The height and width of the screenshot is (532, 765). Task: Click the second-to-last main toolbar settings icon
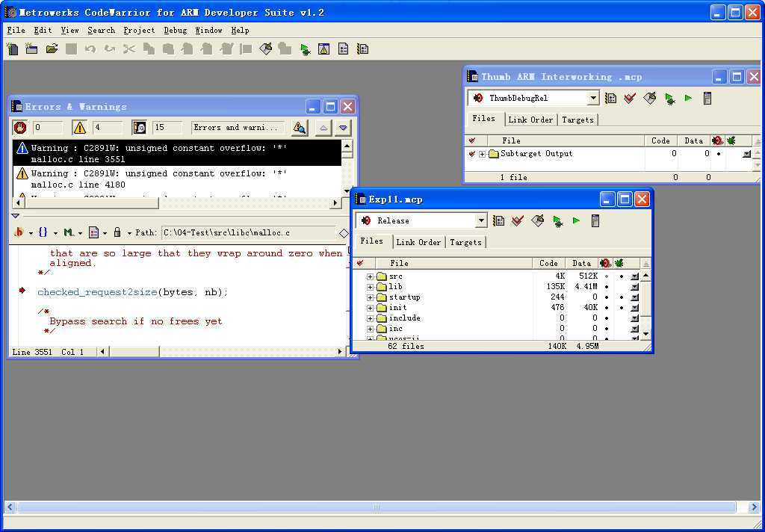coord(344,49)
